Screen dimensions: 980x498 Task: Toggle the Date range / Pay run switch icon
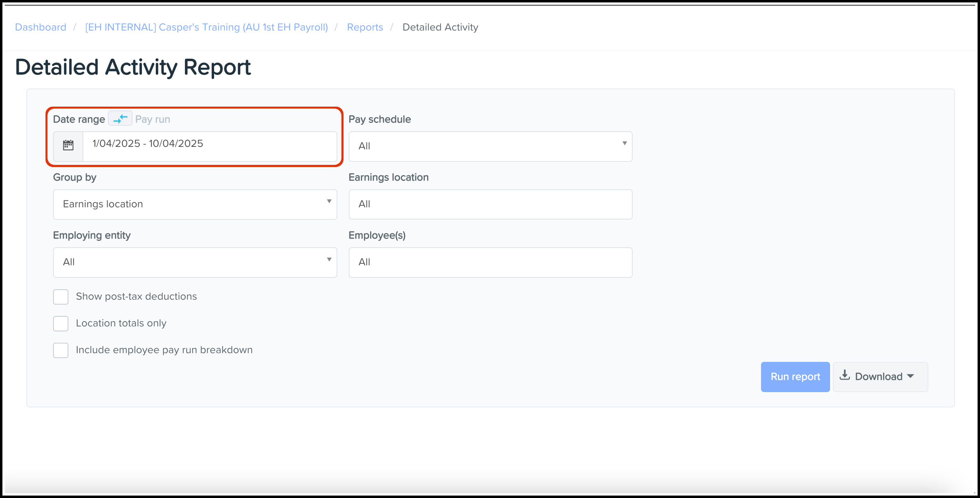tap(120, 119)
